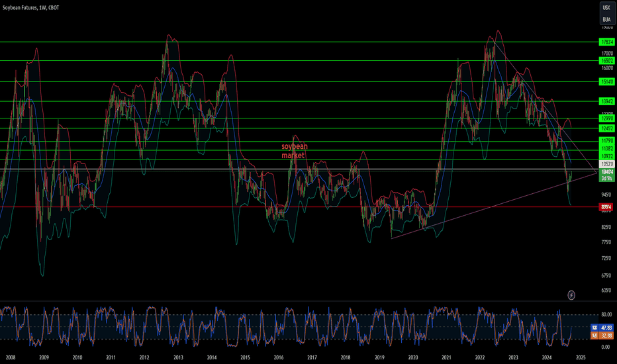Click the 1179'0 green price label

[606, 140]
